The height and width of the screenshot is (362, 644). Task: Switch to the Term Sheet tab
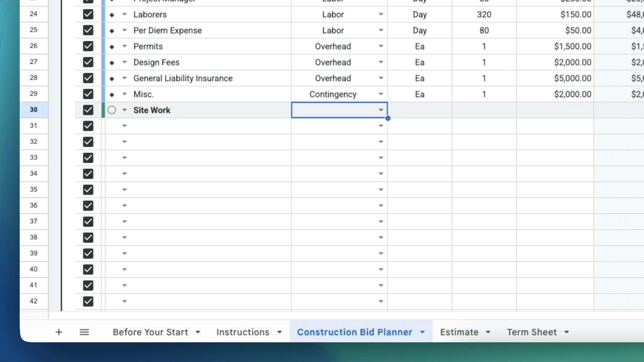point(532,332)
